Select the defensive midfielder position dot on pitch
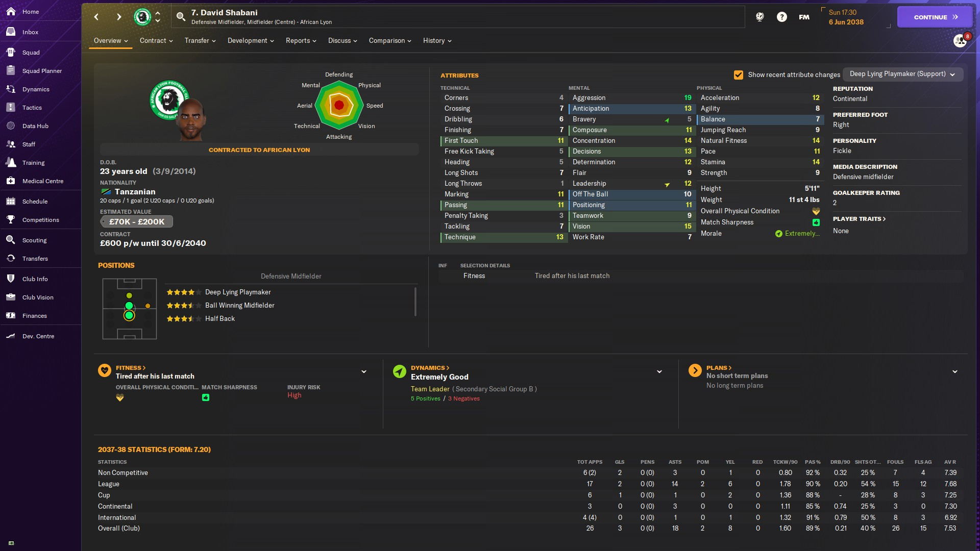The image size is (980, 551). point(129,316)
